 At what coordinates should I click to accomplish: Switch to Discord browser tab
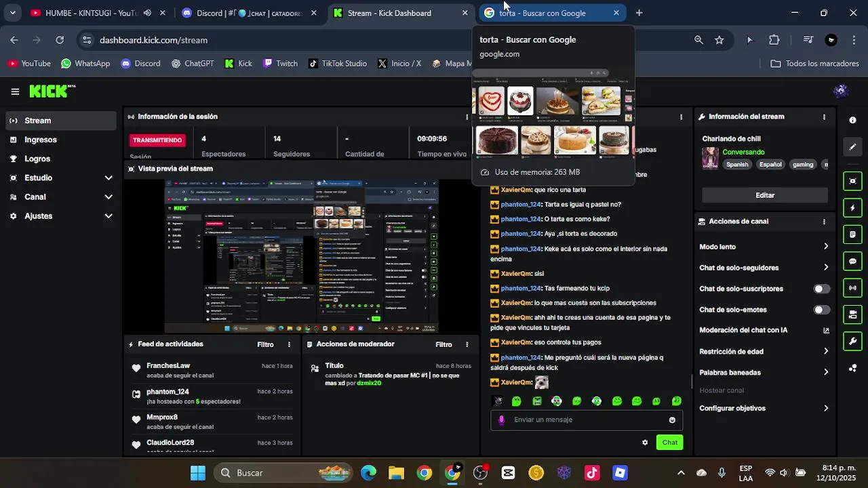pyautogui.click(x=250, y=13)
